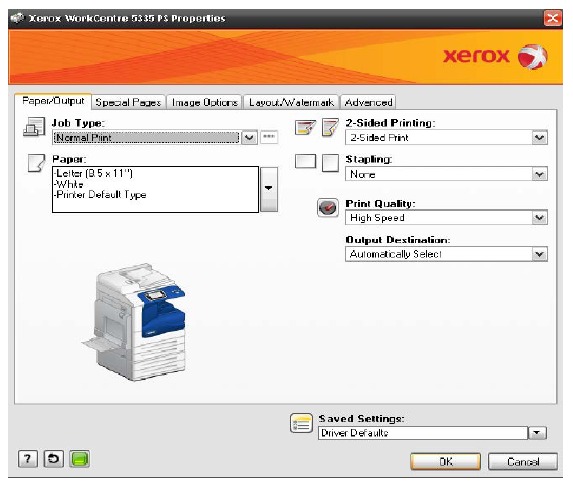Switch to the Special Pages tab
Screen dimensions: 573x487
click(128, 102)
